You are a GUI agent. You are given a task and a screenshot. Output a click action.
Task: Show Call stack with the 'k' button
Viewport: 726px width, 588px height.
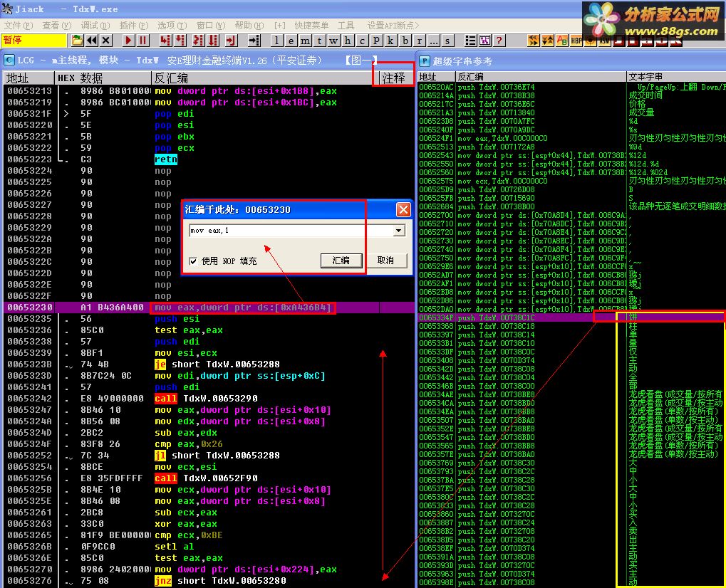tap(390, 41)
